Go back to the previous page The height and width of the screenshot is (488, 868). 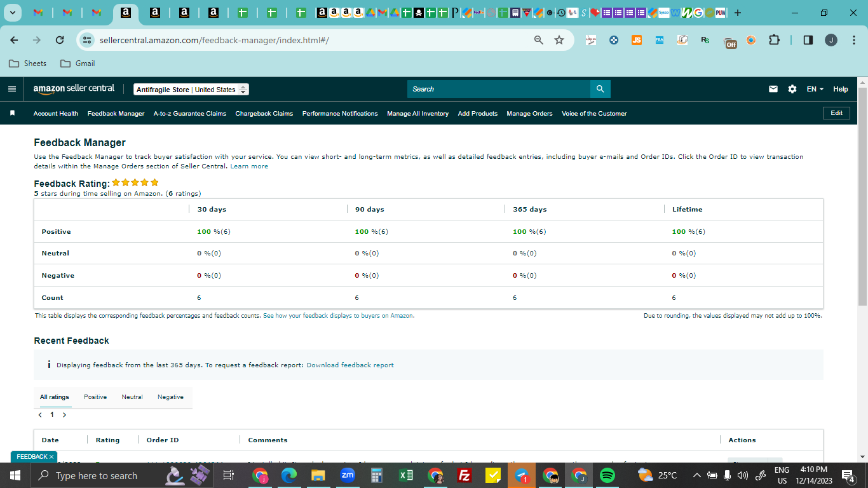tap(14, 40)
